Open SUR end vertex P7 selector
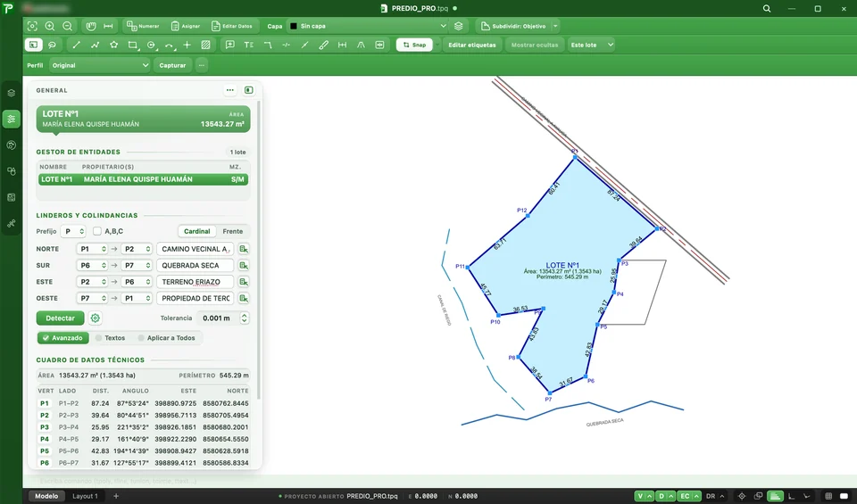Viewport: 857px width, 504px height. pos(137,265)
